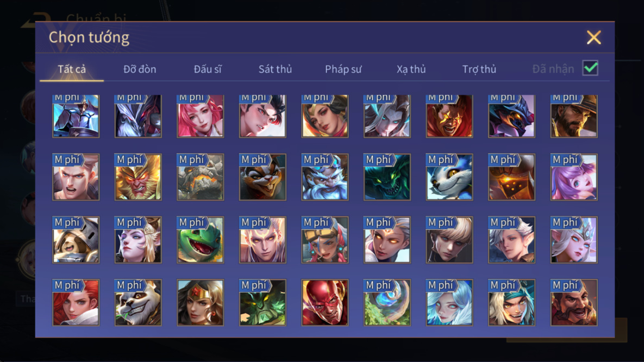Select the Flash hero in red mask
This screenshot has width=644, height=362.
click(x=324, y=302)
